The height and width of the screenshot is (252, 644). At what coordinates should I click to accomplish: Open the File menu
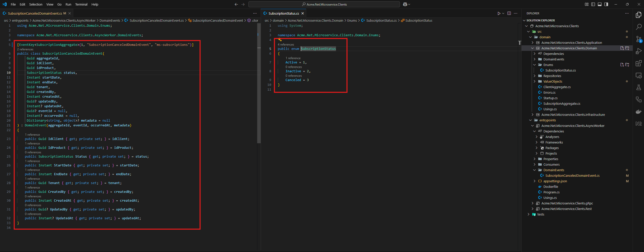(13, 4)
